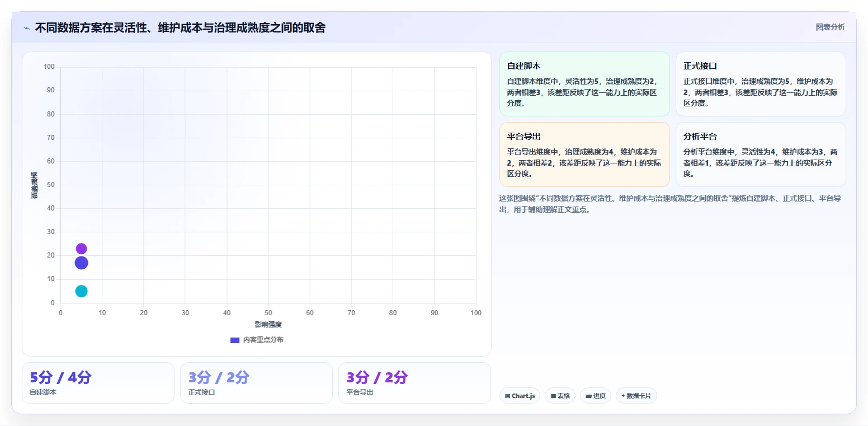The height and width of the screenshot is (426, 868).
Task: Click the summary paragraph starting 这张图围绕
Action: [671, 204]
